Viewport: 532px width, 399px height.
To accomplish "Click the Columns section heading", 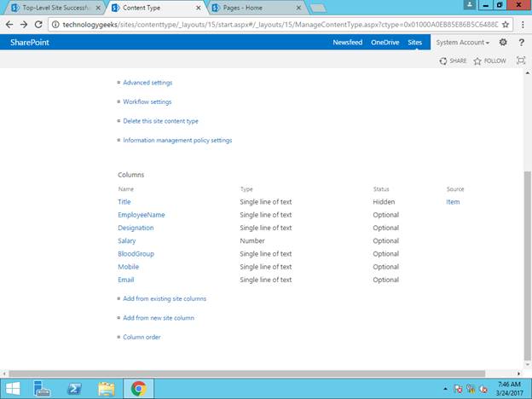I will pos(131,175).
